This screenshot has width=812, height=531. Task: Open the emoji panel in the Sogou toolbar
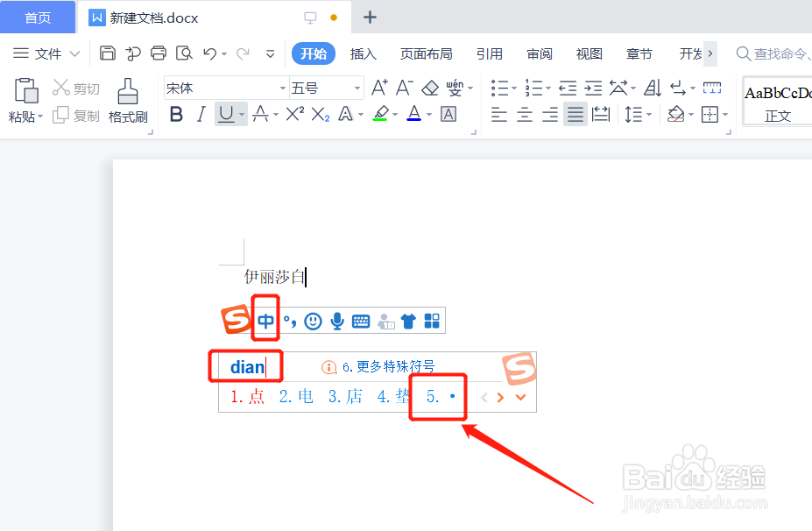(312, 321)
